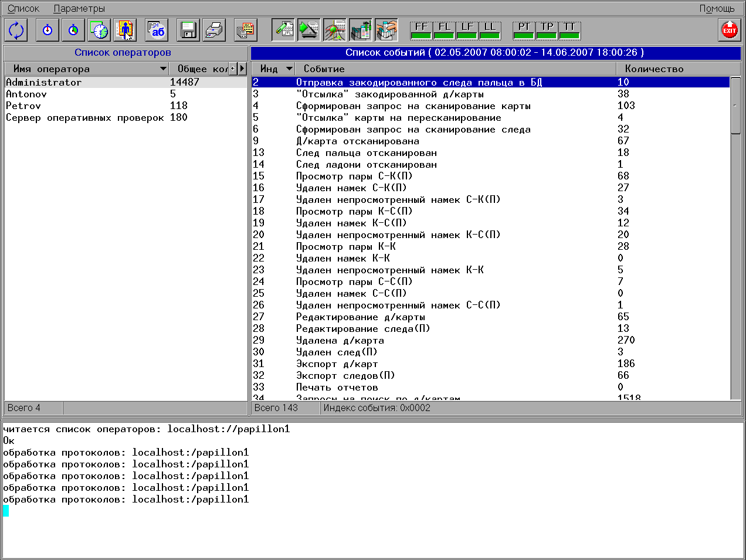Click the right arrow in operators header
The width and height of the screenshot is (746, 560).
tap(242, 69)
